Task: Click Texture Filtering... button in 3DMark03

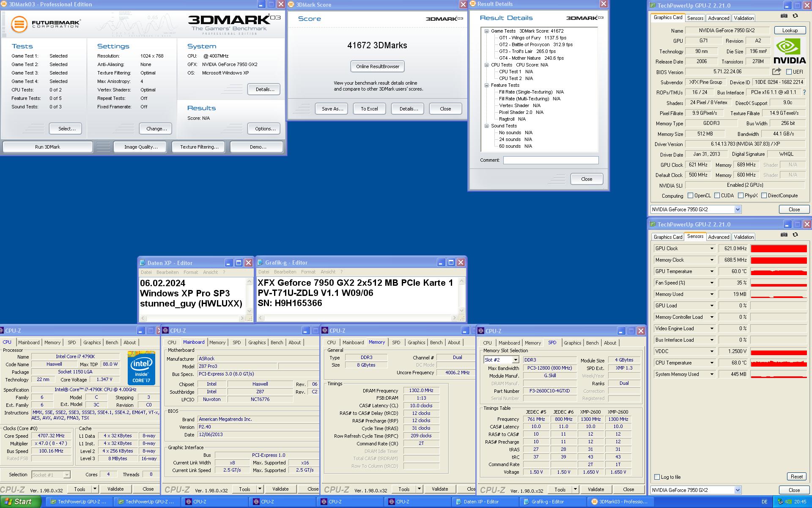Action: pyautogui.click(x=199, y=147)
